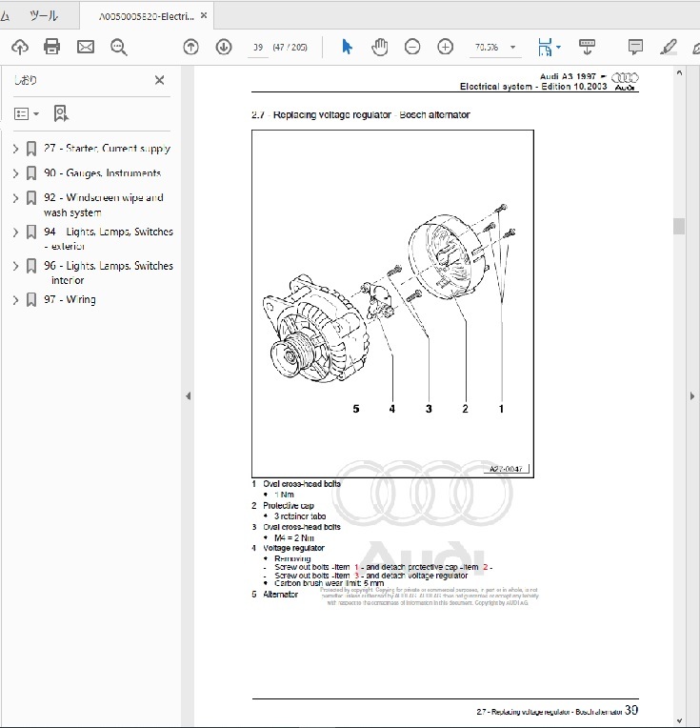
Task: Close the A0050005520-Electri document tab
Action: [x=204, y=16]
